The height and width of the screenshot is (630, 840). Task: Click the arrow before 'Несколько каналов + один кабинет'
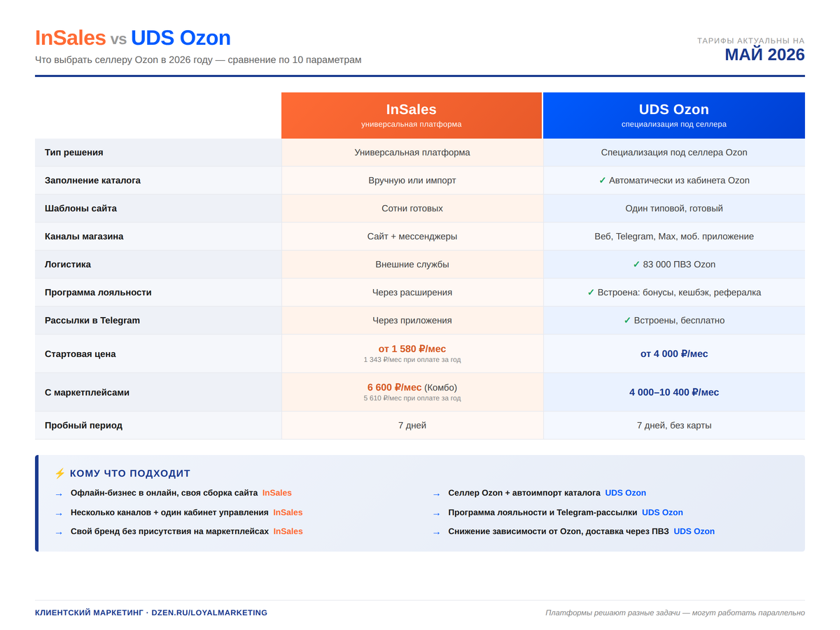tap(59, 514)
